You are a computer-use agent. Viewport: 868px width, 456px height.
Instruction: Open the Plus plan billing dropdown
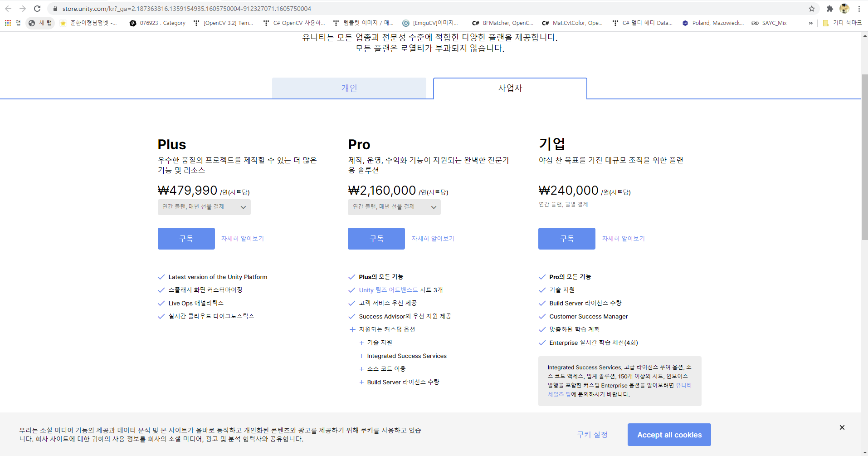(x=204, y=207)
